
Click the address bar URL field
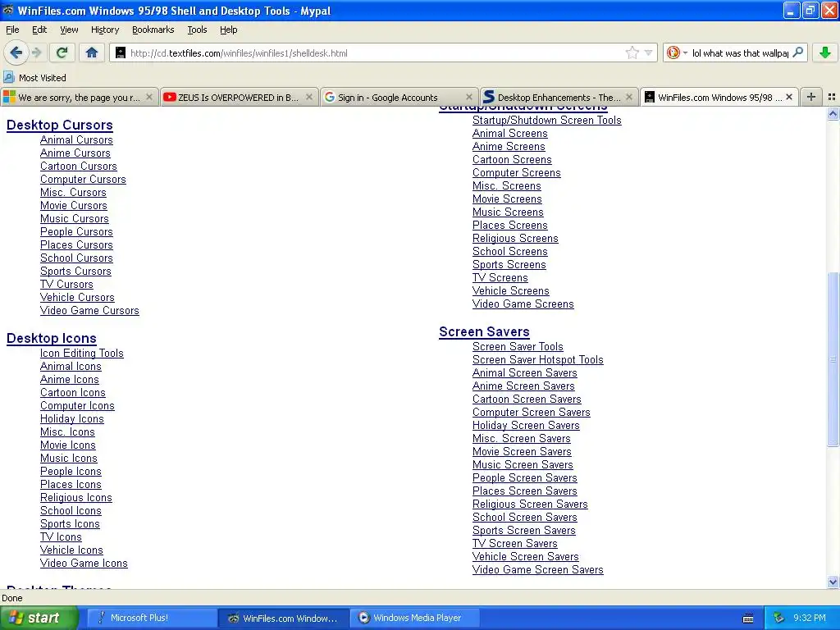point(375,52)
